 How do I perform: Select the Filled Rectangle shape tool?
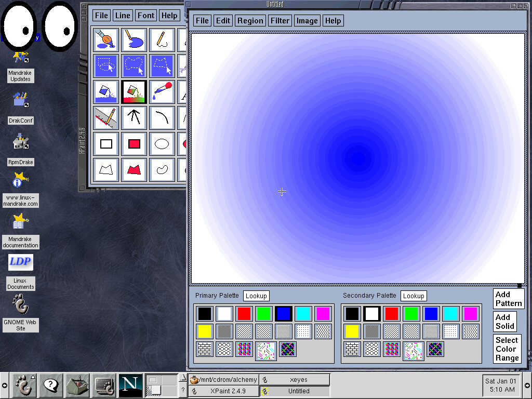coord(134,144)
